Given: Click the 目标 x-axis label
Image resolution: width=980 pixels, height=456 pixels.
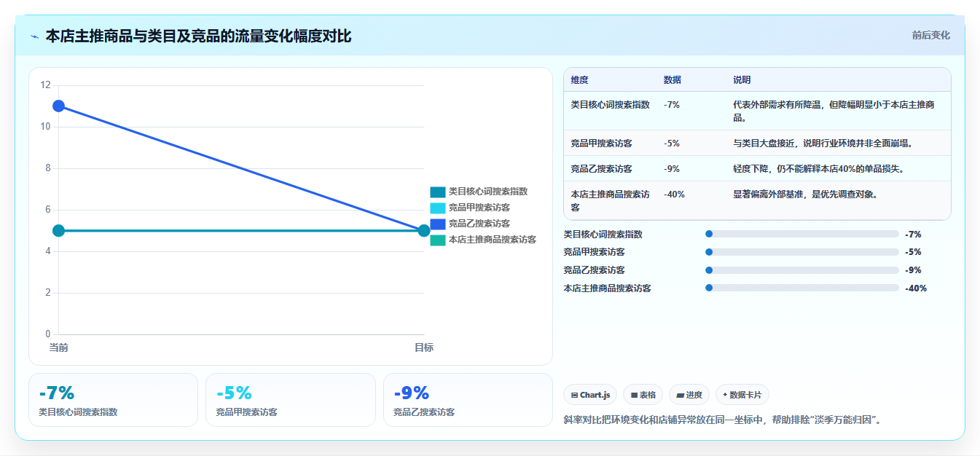Looking at the screenshot, I should coord(424,347).
